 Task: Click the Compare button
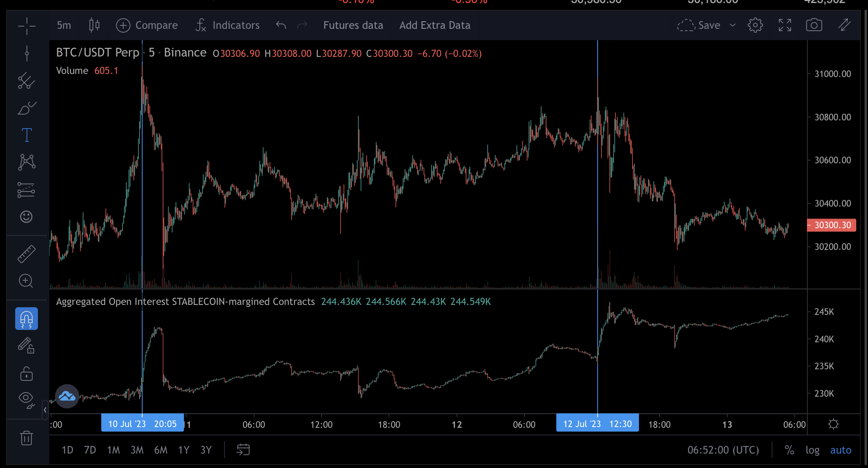[x=147, y=25]
